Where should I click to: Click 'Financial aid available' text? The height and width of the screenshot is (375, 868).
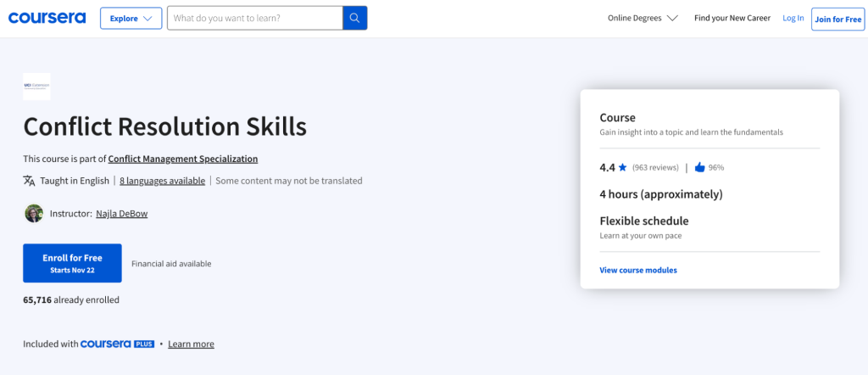171,264
